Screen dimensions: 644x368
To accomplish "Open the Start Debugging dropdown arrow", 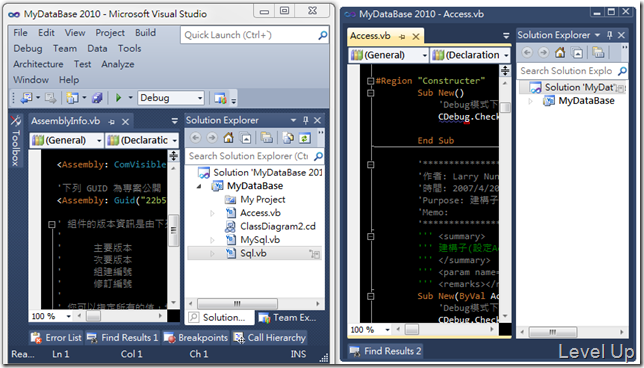I will click(x=131, y=98).
